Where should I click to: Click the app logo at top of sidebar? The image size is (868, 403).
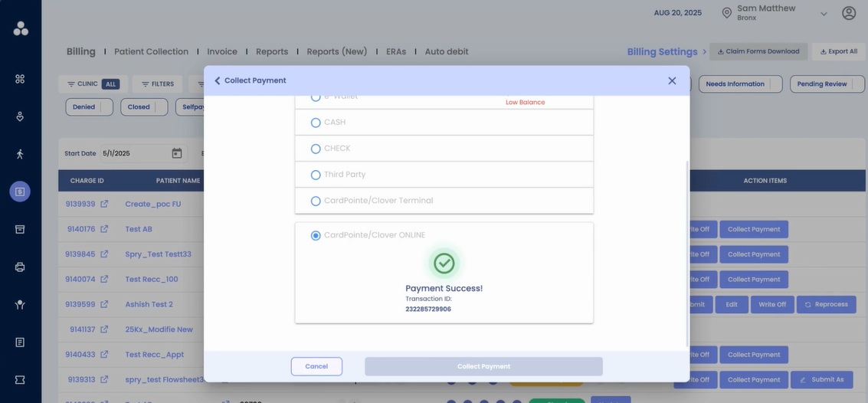pyautogui.click(x=21, y=28)
